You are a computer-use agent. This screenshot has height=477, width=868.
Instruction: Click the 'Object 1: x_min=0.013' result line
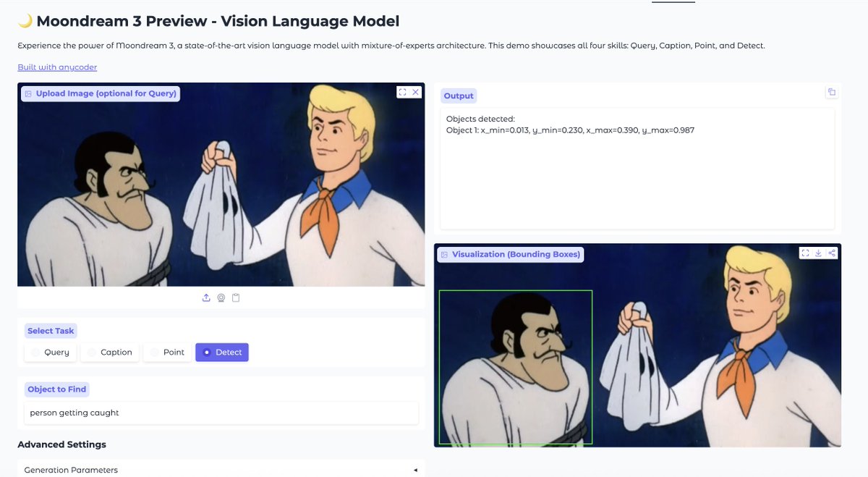pyautogui.click(x=570, y=130)
